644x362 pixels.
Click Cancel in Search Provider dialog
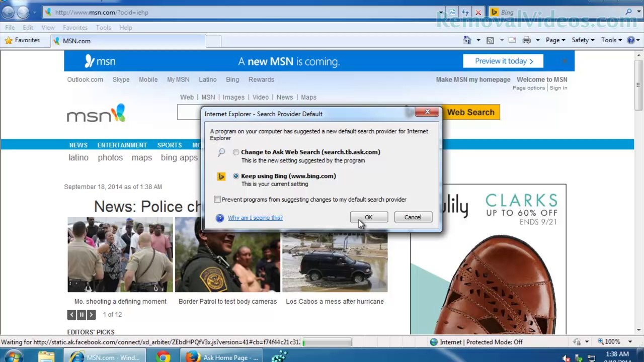[413, 217]
